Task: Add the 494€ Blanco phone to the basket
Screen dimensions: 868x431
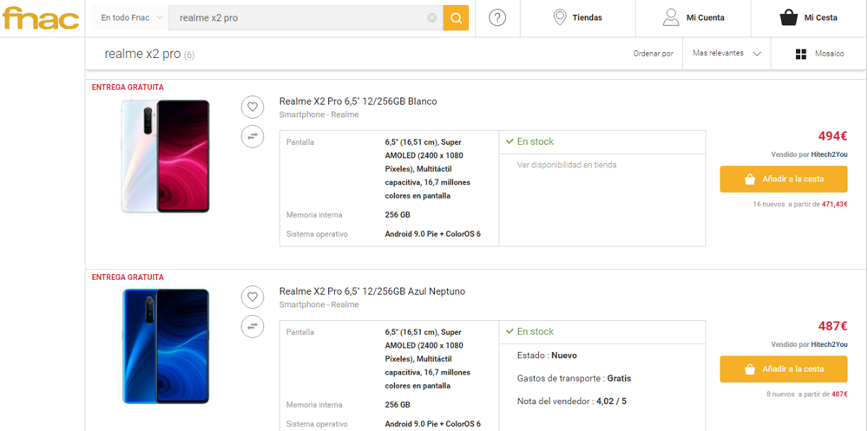Action: pyautogui.click(x=783, y=180)
